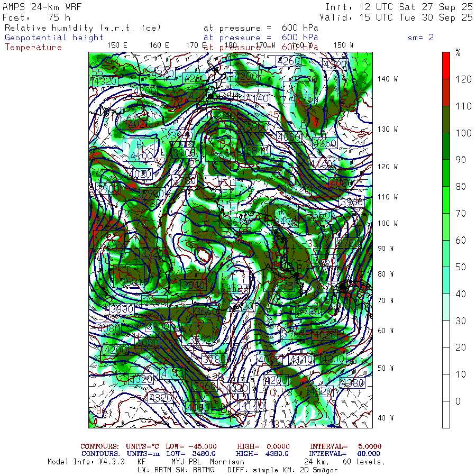Click the red 'UNITS=°C' text
The height and width of the screenshot is (476, 476).
click(x=142, y=446)
